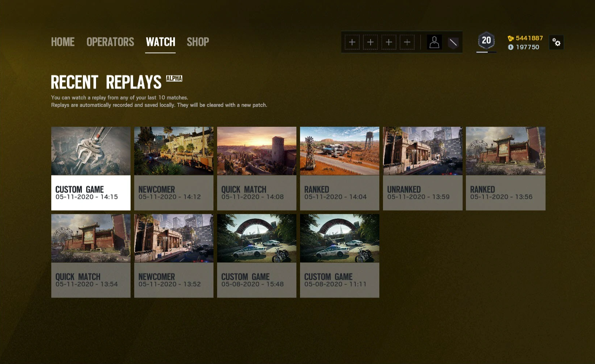
Task: Add a player to fourth squad slot
Action: (407, 43)
